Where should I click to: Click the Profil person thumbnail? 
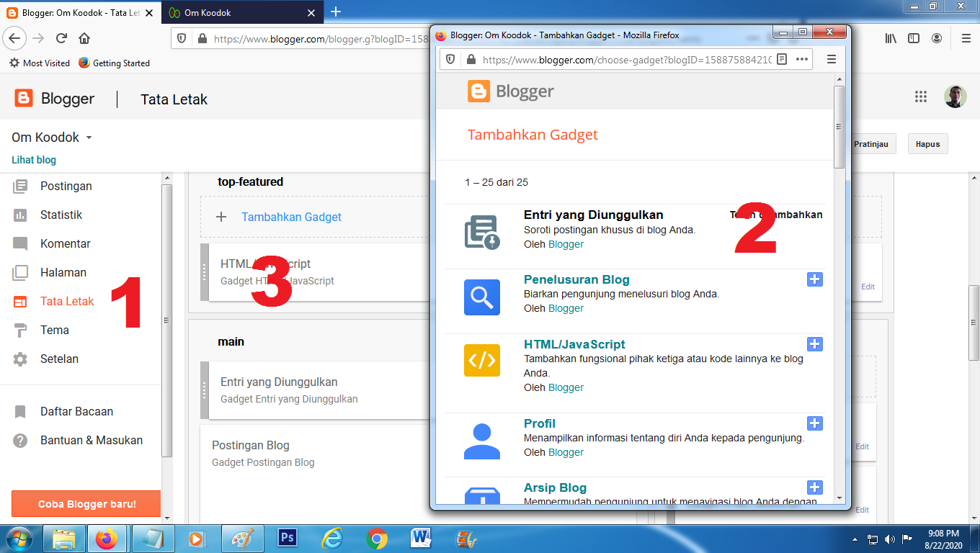[x=482, y=441]
